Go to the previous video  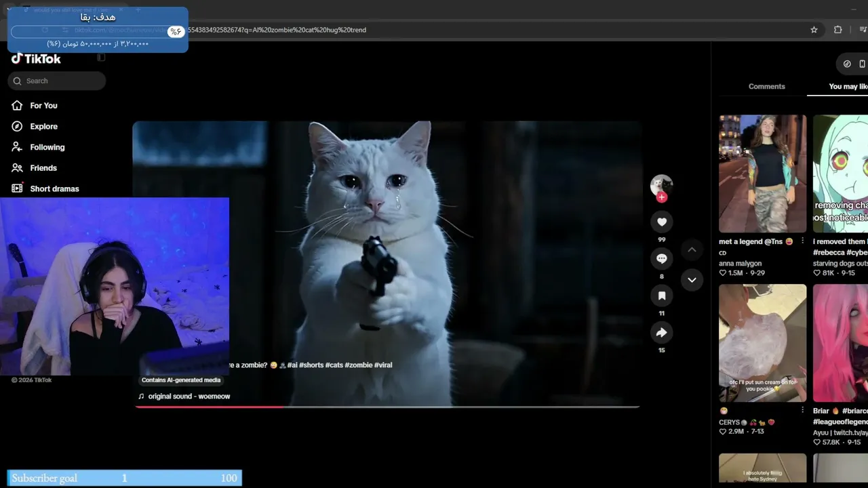[x=692, y=249]
